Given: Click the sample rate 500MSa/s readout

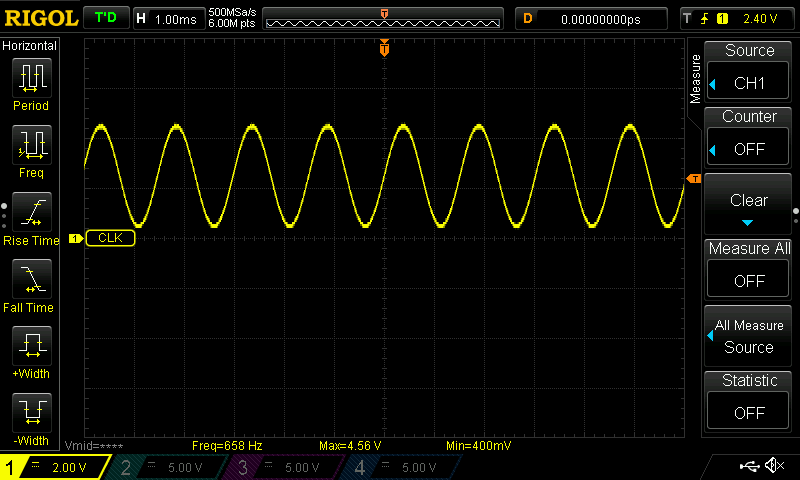Looking at the screenshot, I should click(232, 12).
